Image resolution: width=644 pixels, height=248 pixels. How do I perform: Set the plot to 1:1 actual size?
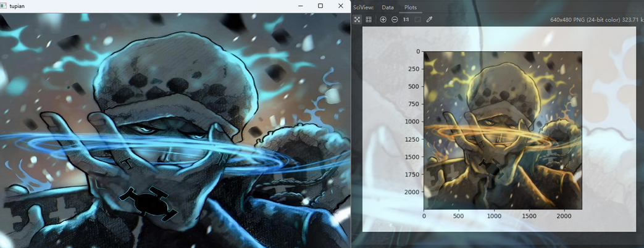coord(406,19)
